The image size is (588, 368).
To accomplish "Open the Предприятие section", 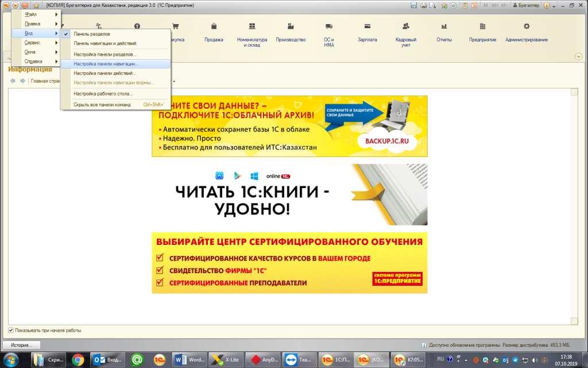I will (x=482, y=32).
